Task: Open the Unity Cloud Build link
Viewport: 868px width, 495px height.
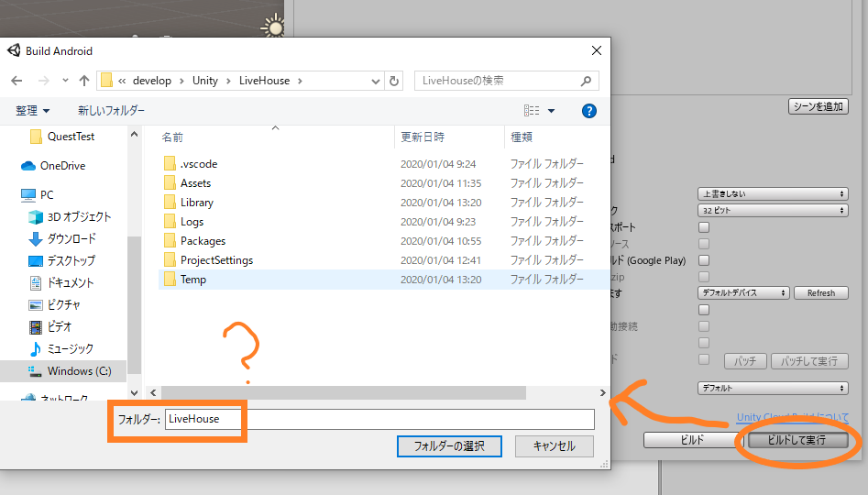Action: click(x=792, y=417)
